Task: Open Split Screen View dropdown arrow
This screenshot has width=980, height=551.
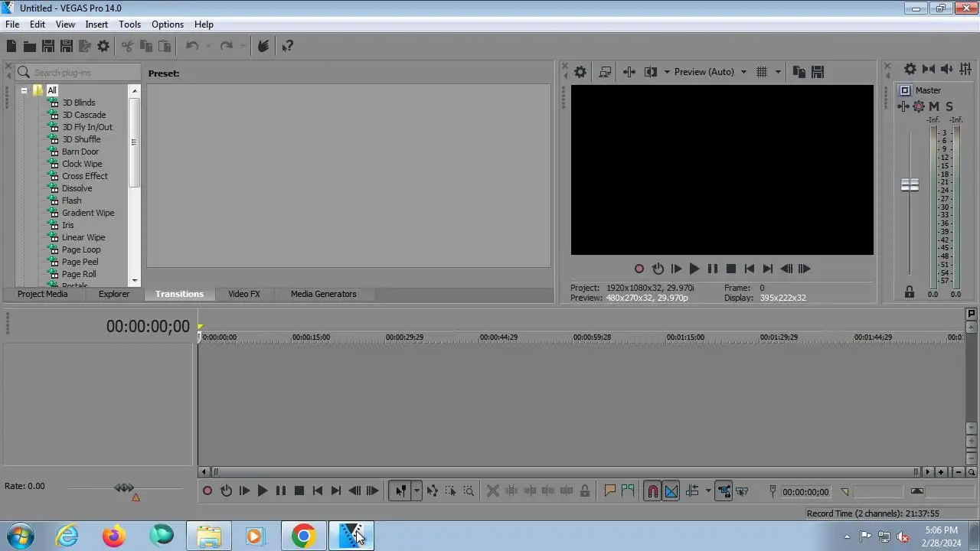Action: (x=667, y=72)
